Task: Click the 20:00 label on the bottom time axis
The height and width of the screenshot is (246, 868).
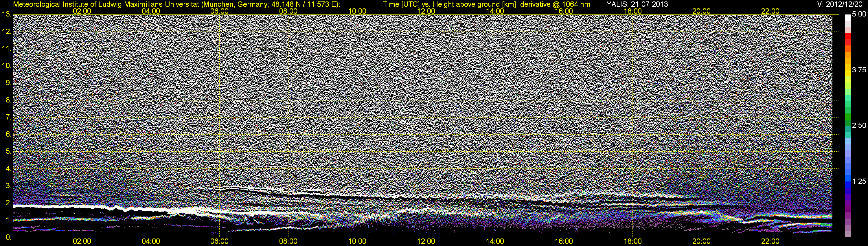Action: (702, 241)
